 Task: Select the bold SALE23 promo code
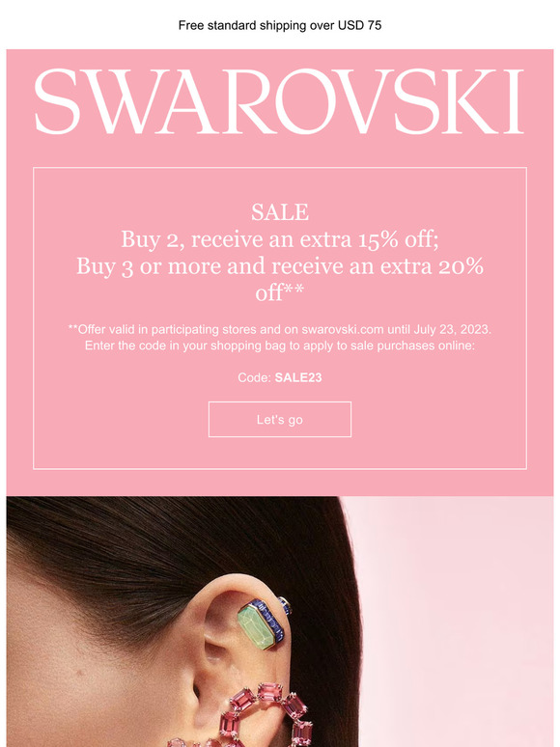[298, 377]
